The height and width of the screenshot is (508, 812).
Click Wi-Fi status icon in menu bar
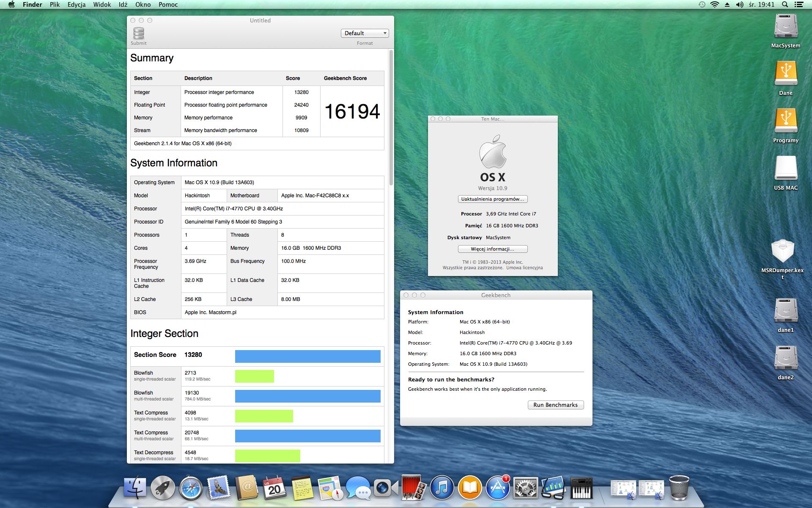(715, 5)
